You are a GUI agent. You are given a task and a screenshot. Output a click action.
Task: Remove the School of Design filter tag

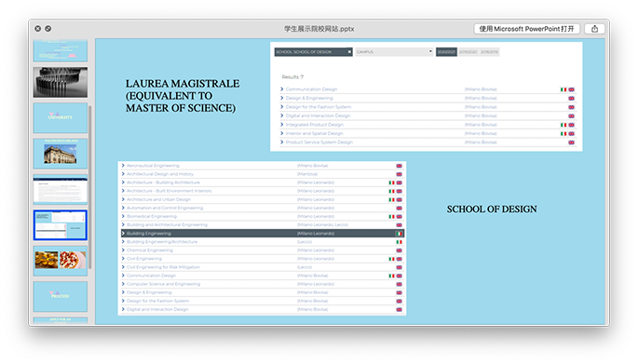349,52
